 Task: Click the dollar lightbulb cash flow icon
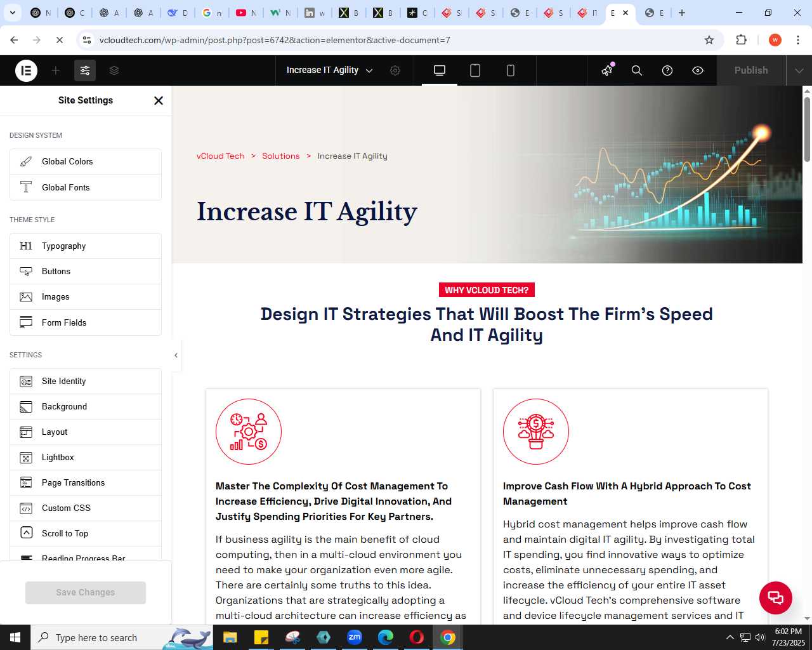point(536,432)
